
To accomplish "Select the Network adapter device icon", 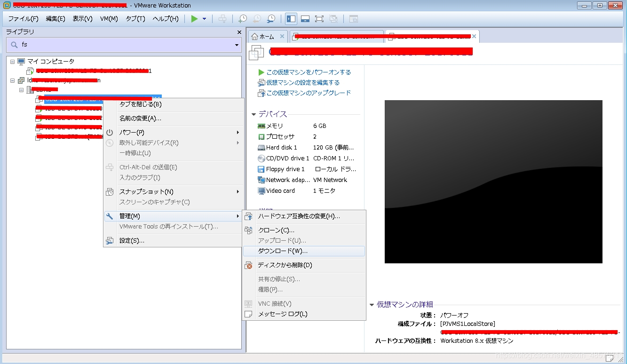I will pyautogui.click(x=262, y=180).
